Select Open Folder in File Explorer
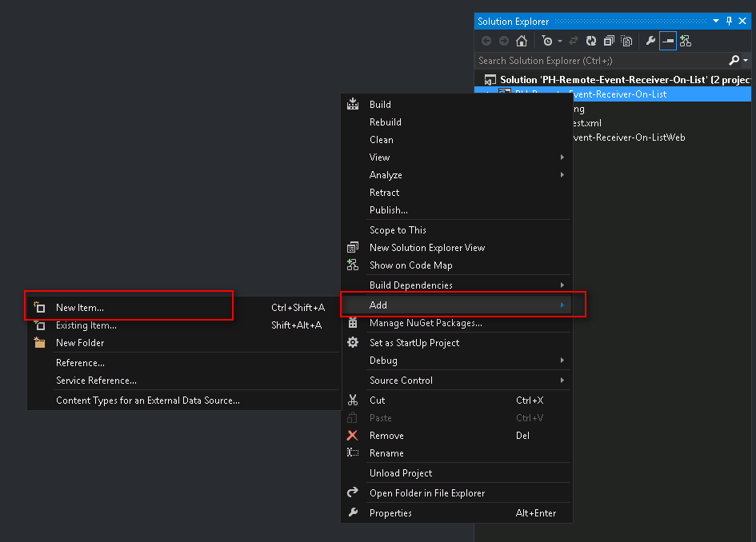 427,493
